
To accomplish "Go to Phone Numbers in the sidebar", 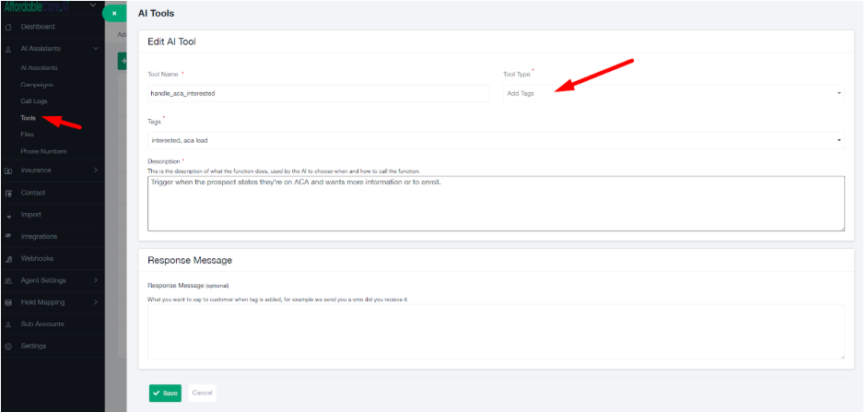I will coord(43,151).
